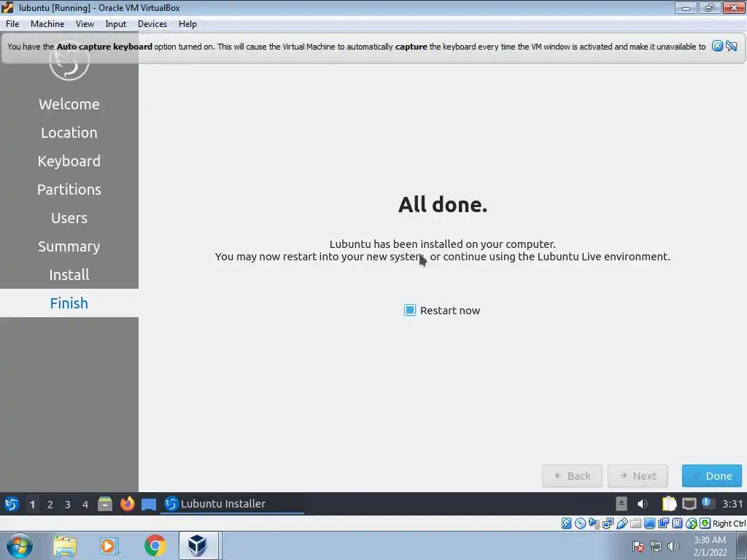Open the View menu

pos(85,24)
